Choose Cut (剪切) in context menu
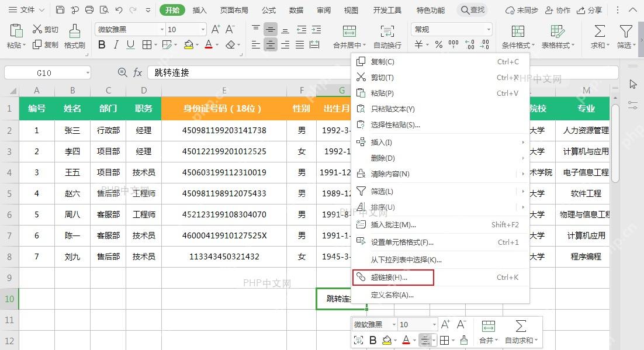 click(x=440, y=77)
